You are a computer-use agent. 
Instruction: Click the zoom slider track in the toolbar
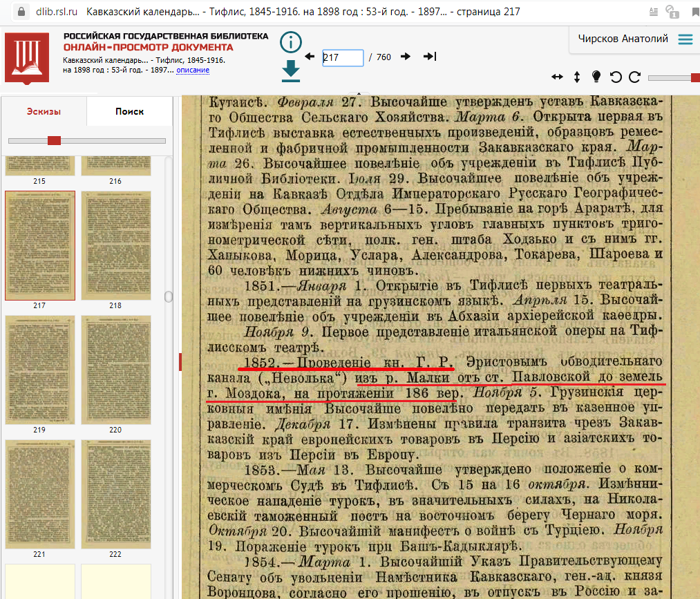point(674,78)
